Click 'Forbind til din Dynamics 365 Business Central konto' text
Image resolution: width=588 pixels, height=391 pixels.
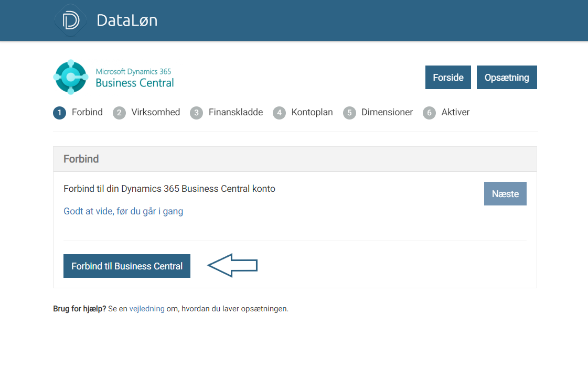pyautogui.click(x=169, y=189)
